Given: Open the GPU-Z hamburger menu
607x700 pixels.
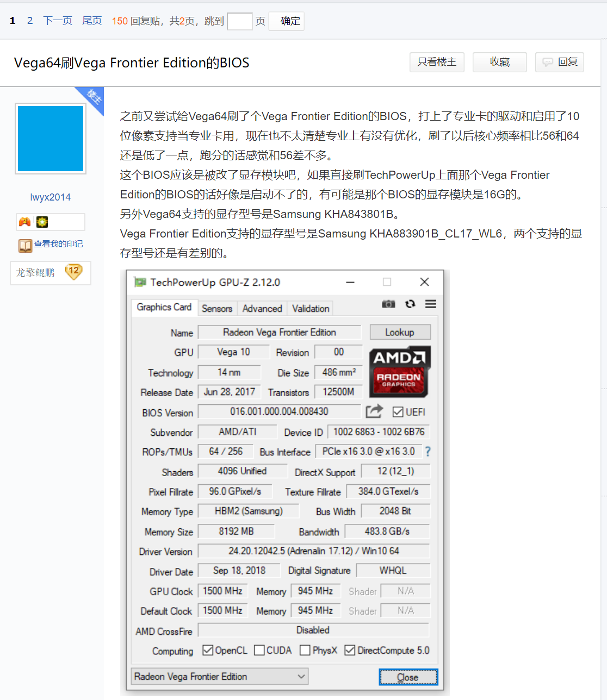Looking at the screenshot, I should [431, 304].
